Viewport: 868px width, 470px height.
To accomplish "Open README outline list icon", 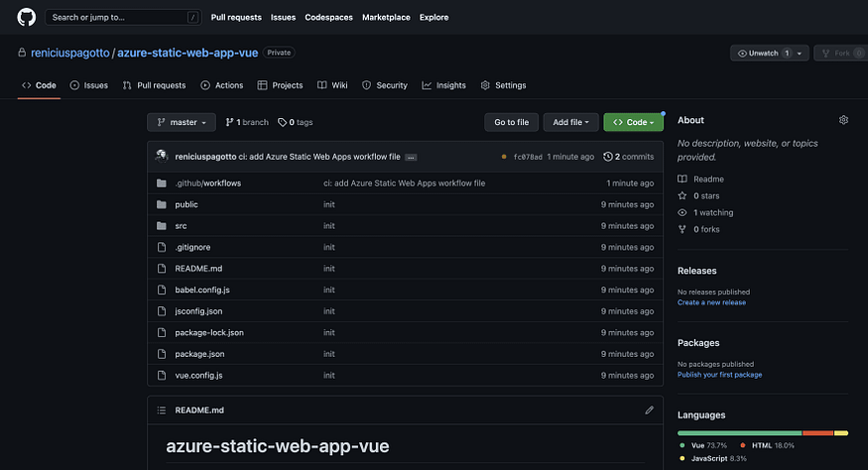I will point(161,411).
